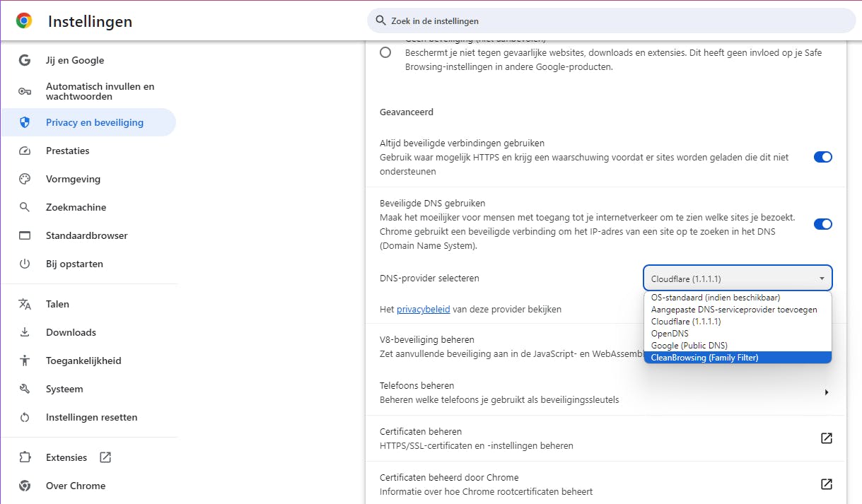Click the Zoekmachine magnifier icon
The width and height of the screenshot is (862, 504).
tap(25, 207)
